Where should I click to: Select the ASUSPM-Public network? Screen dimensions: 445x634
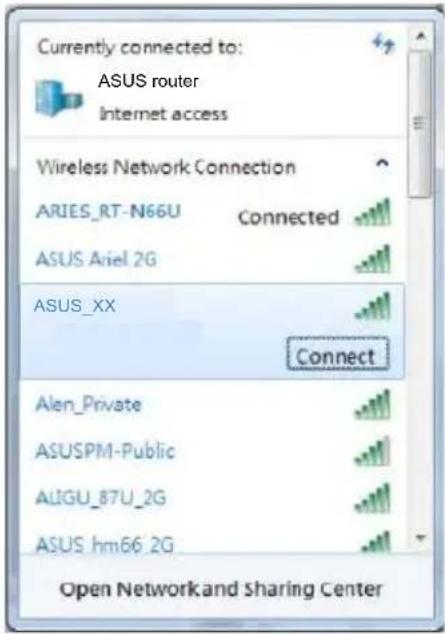pyautogui.click(x=213, y=451)
